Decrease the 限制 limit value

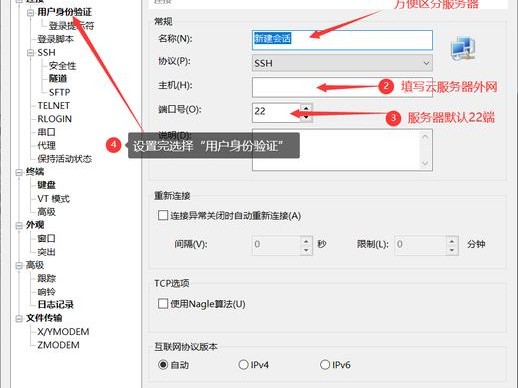[452, 250]
